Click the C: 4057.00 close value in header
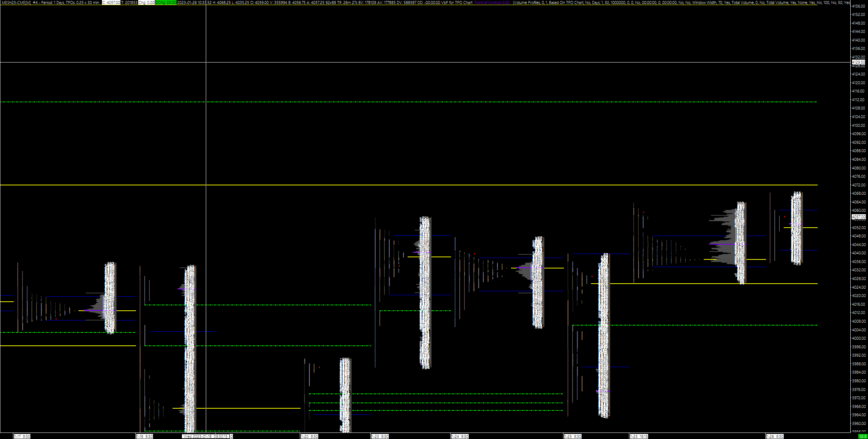Screen dimensions: 868x439 (x=111, y=3)
